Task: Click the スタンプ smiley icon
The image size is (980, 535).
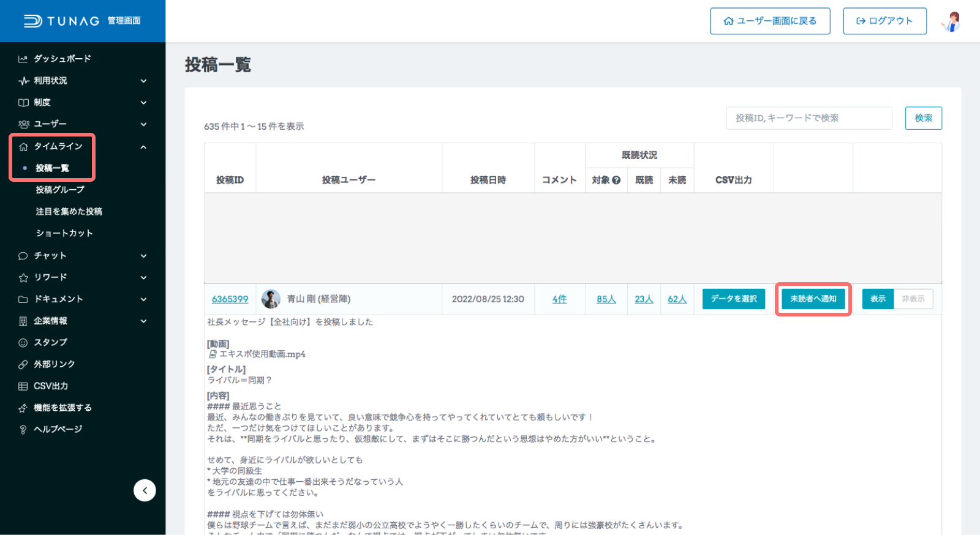Action: tap(23, 343)
